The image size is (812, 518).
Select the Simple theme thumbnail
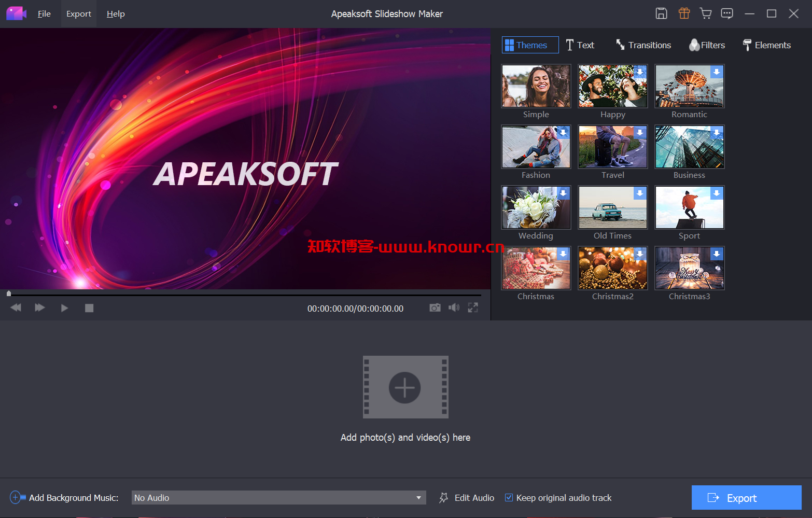pos(536,86)
